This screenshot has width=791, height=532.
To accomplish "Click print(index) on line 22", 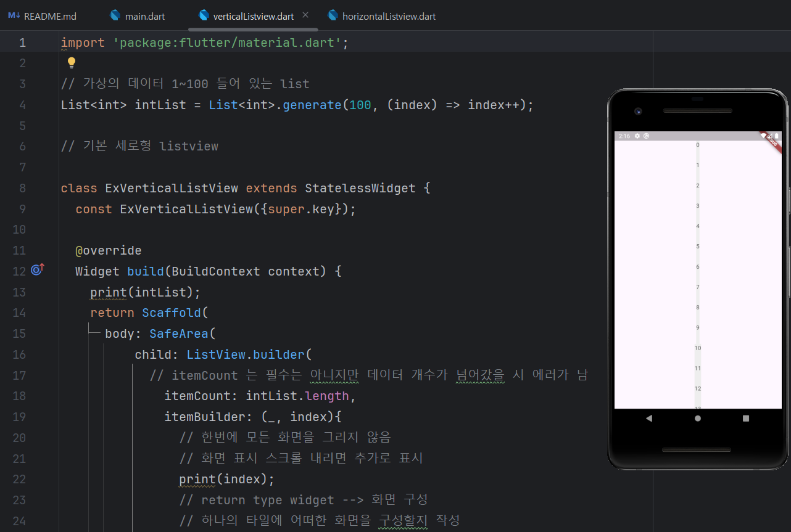I will click(x=227, y=479).
